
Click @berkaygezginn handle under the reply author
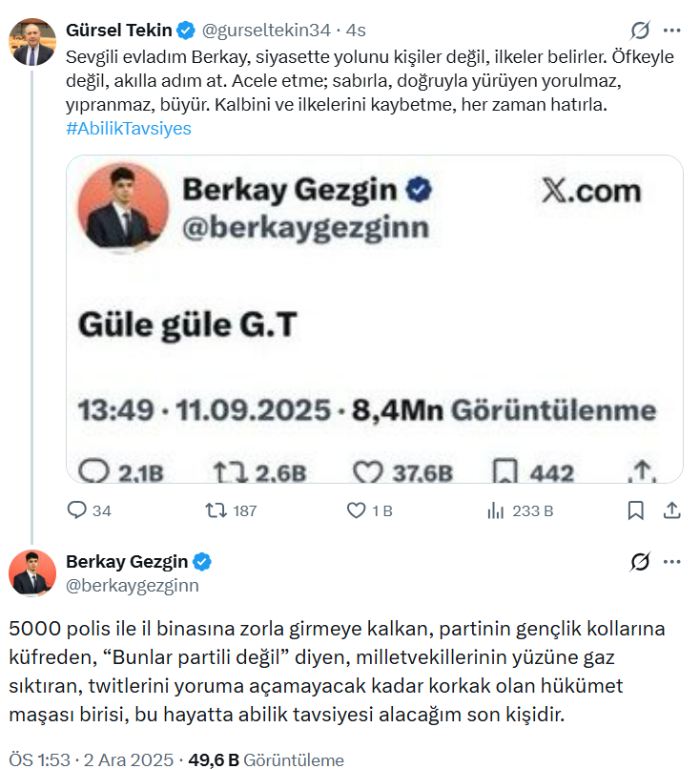pos(133,585)
